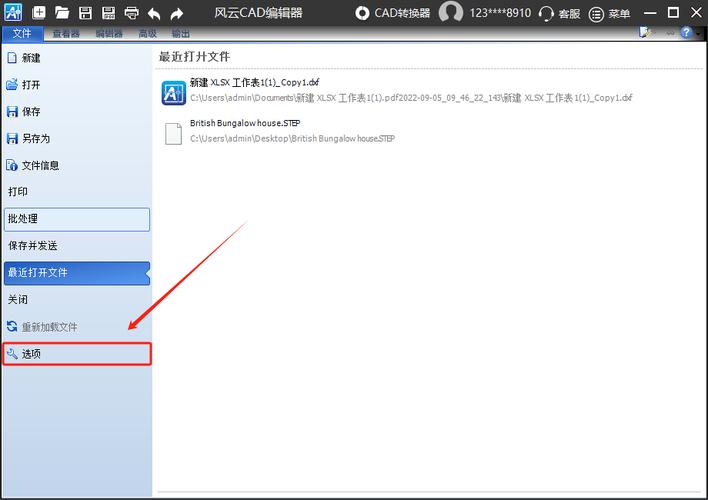Viewport: 708px width, 500px height.
Task: Click the blue help question mark icon
Action: coord(686,33)
